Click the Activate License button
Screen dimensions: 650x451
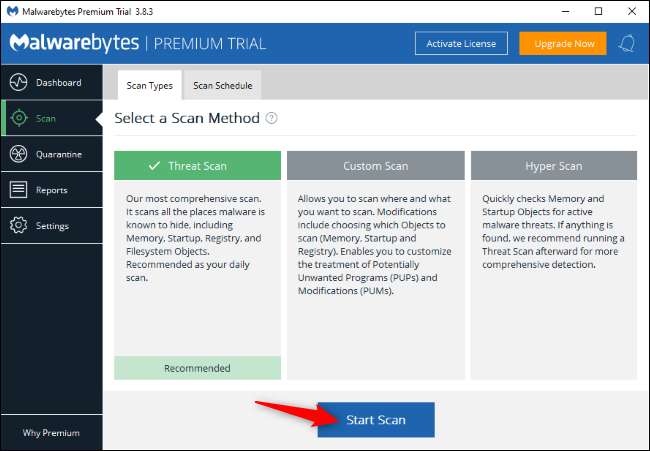click(461, 44)
